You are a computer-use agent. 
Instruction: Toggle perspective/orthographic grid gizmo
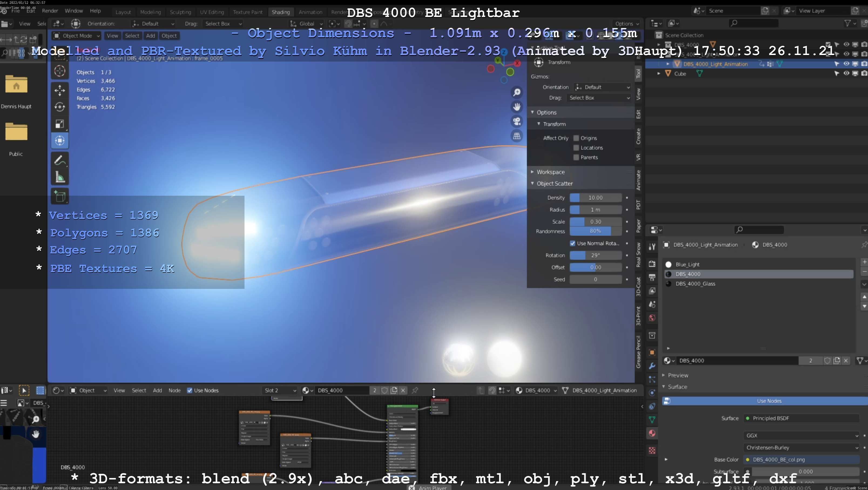[x=516, y=136]
